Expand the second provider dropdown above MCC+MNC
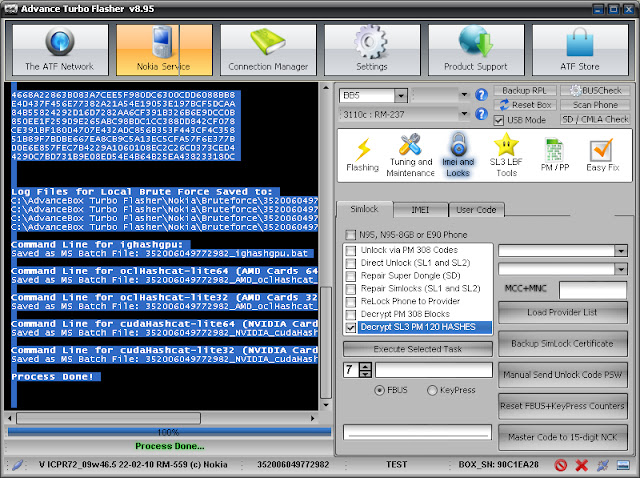The image size is (640, 478). (x=621, y=269)
